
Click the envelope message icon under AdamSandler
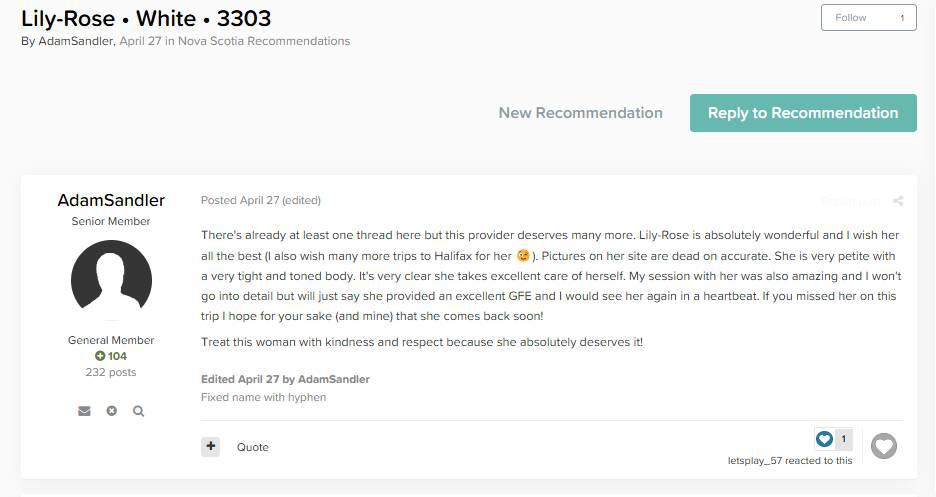point(84,411)
